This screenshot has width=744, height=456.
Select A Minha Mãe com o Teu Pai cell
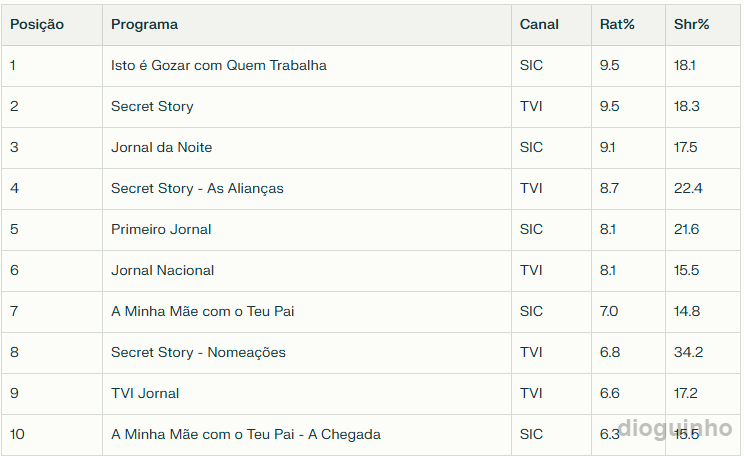202,311
